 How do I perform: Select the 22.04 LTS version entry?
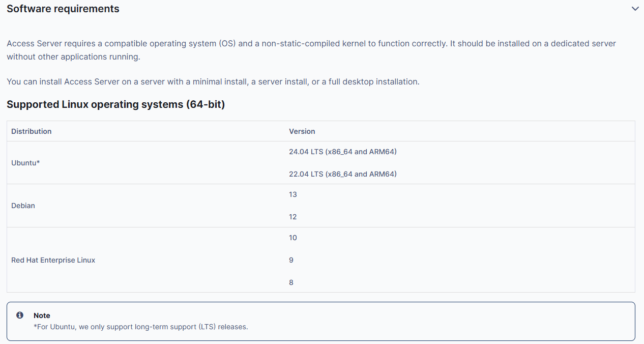pyautogui.click(x=343, y=174)
